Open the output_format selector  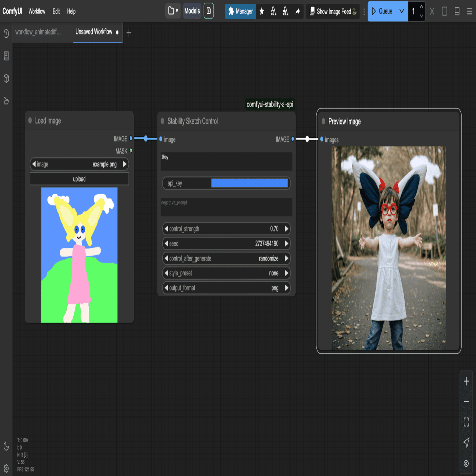226,288
